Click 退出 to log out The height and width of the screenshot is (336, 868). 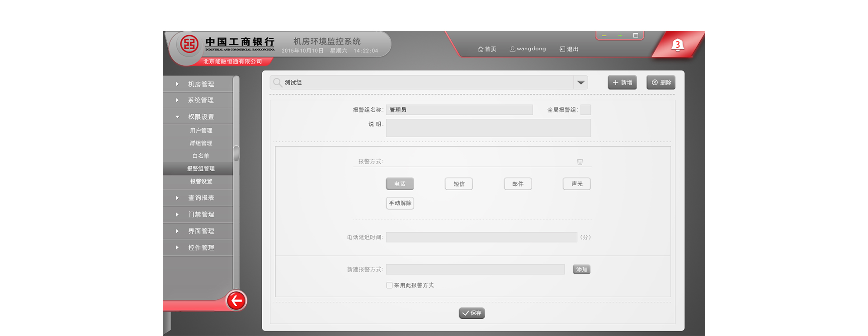[569, 49]
